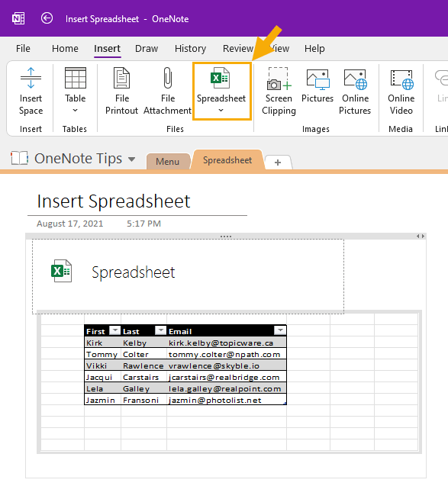Click the cell Kirk

click(102, 343)
